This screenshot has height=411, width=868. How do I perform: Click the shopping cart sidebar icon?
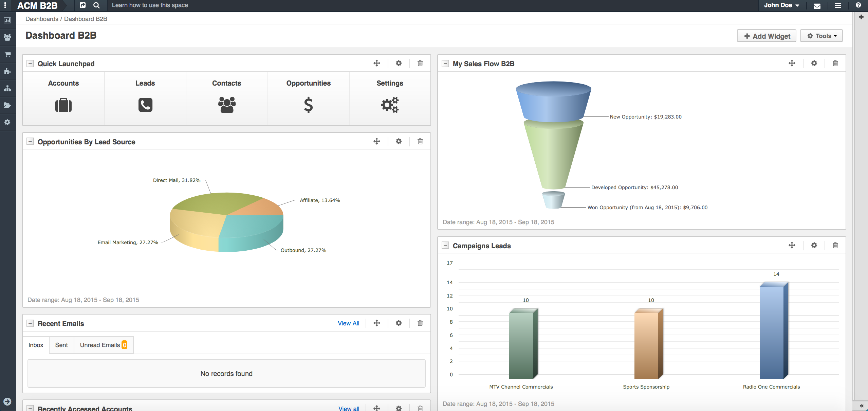[x=7, y=54]
